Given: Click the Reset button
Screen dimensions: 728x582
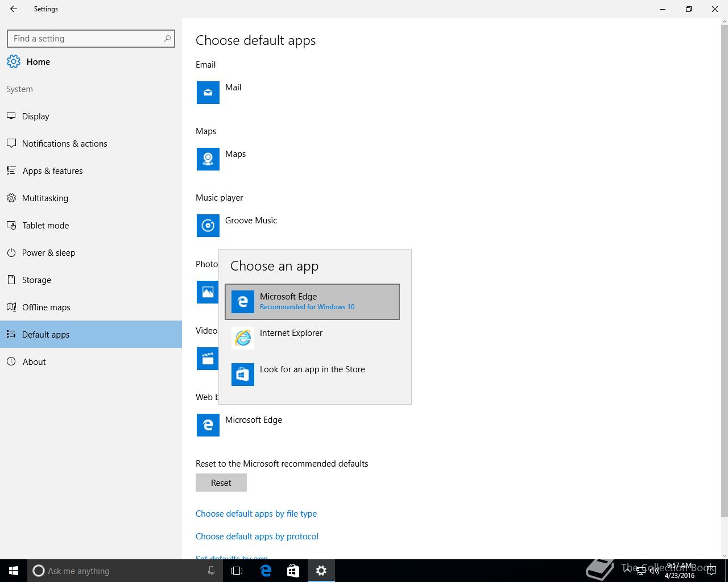Looking at the screenshot, I should click(221, 483).
